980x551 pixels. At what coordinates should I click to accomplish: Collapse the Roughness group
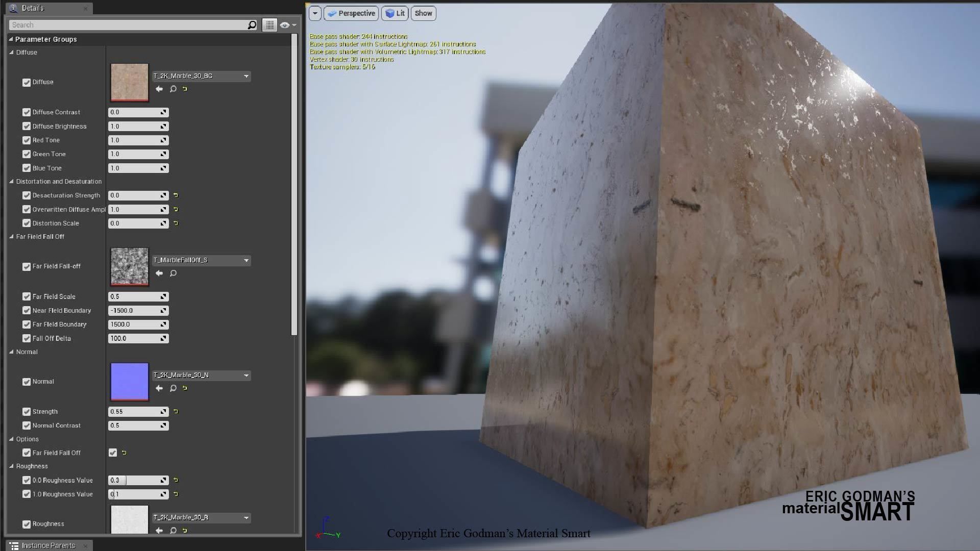(12, 466)
